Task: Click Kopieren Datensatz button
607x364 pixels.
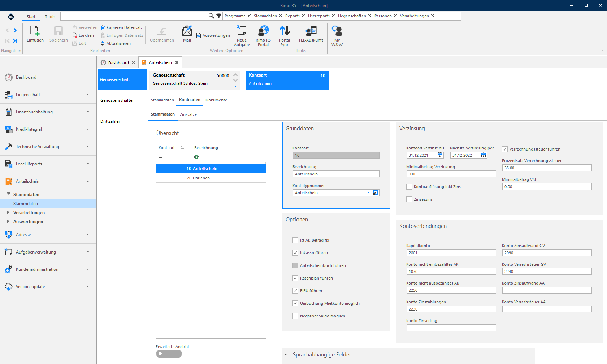Action: click(x=121, y=27)
